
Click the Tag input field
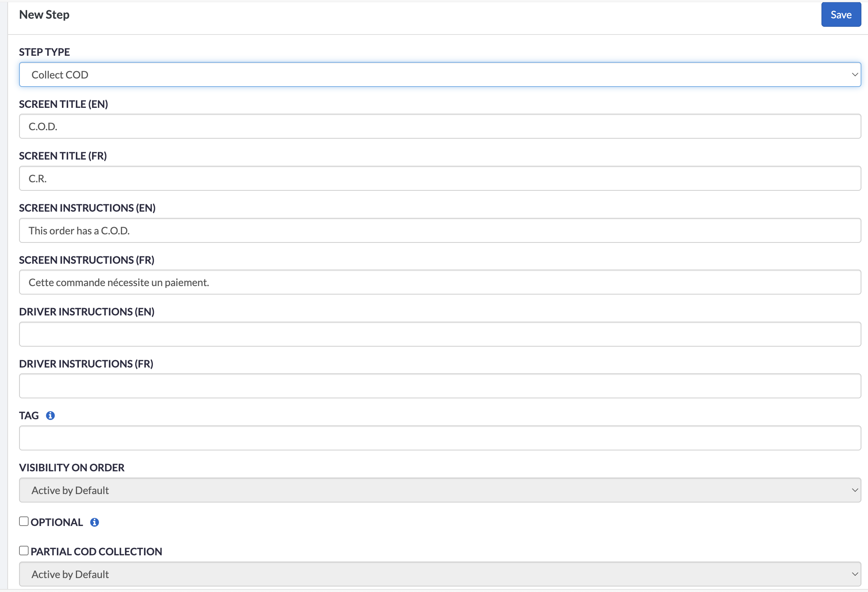tap(439, 438)
